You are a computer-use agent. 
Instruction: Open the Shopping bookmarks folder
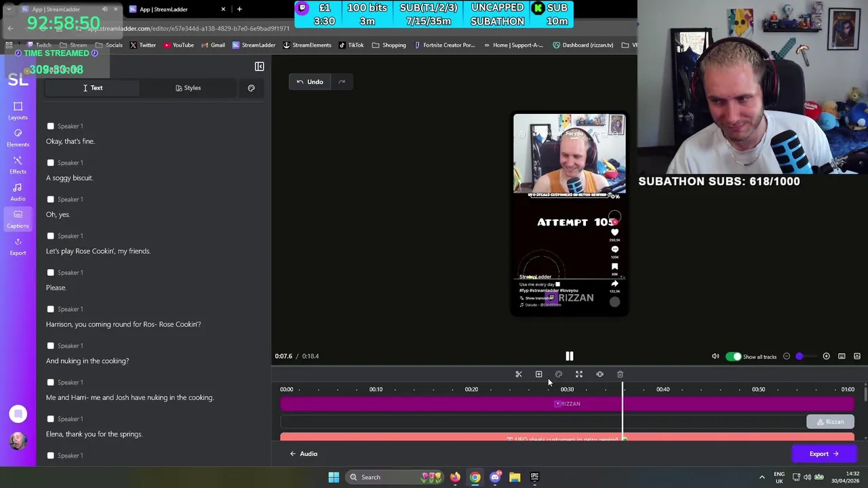tap(389, 45)
